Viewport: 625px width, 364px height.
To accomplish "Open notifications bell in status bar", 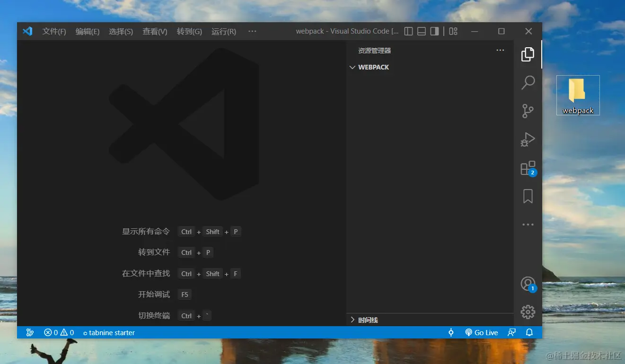I will coord(529,332).
